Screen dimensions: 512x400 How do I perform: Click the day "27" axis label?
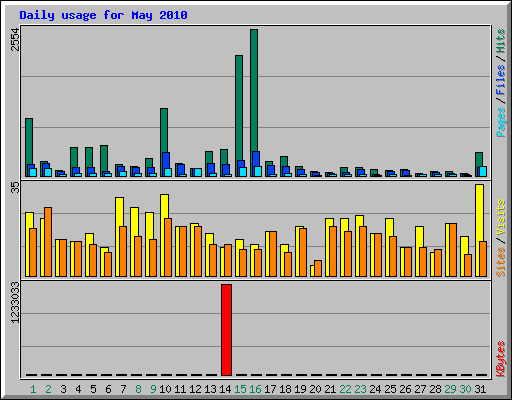[x=420, y=389]
